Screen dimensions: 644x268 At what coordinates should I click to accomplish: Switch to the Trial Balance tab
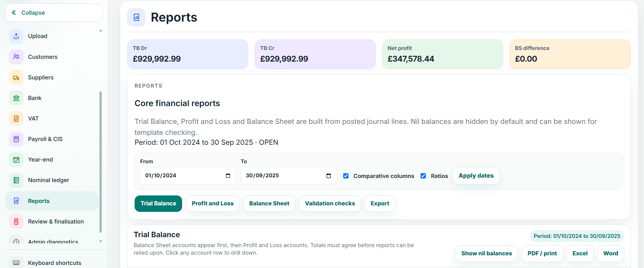click(158, 204)
